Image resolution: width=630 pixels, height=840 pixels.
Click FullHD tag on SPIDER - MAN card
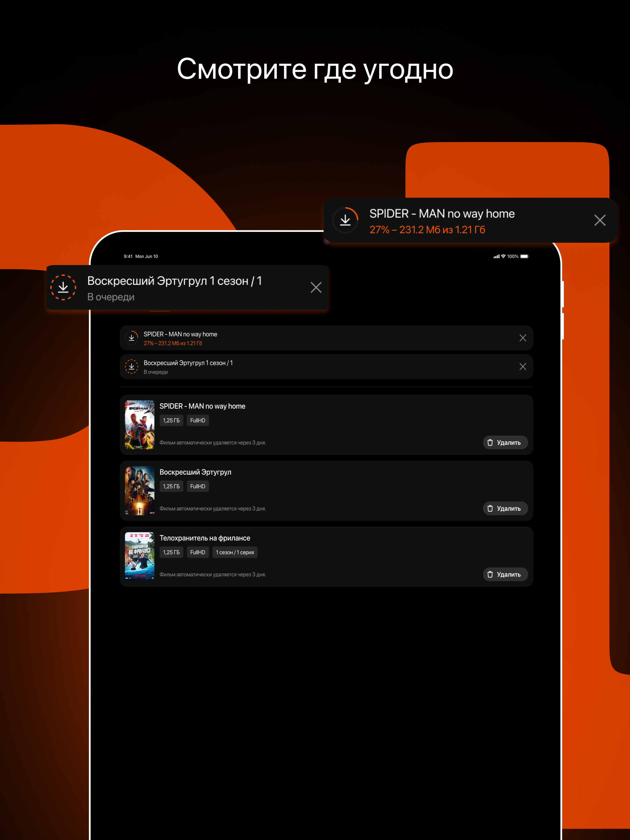[x=197, y=420]
